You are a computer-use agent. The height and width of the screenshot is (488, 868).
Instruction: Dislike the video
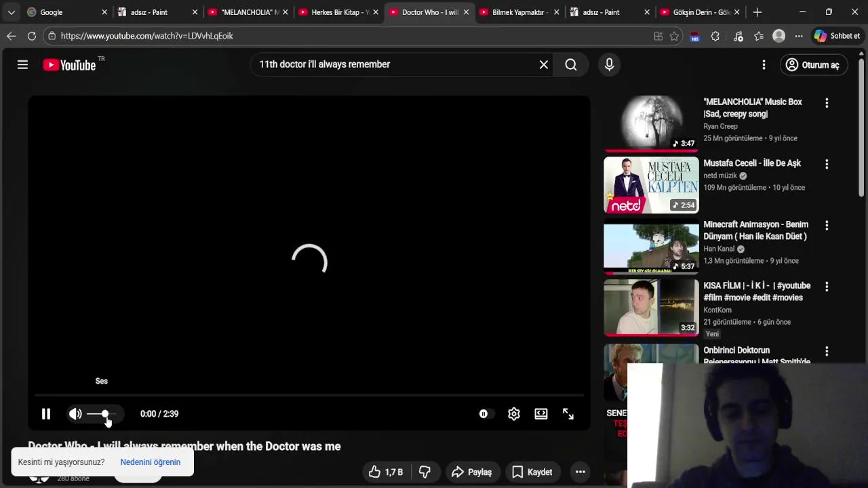425,472
